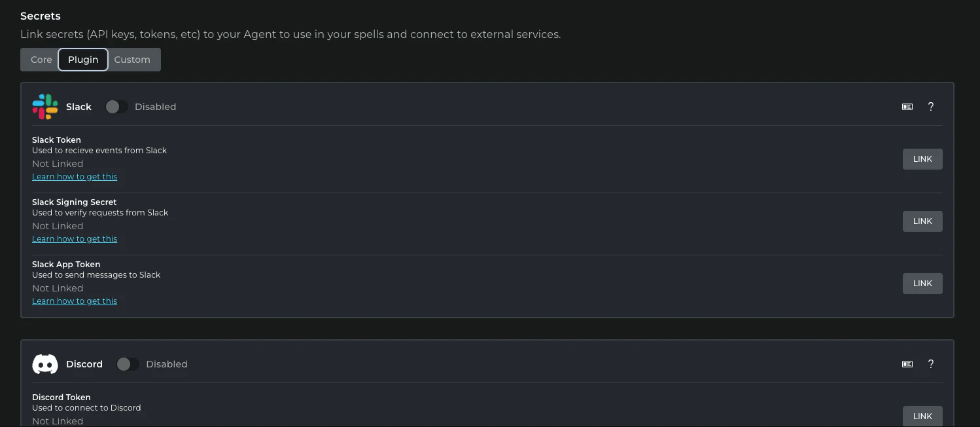980x427 pixels.
Task: Open the Discord Token learn-how link
Action: point(75,426)
